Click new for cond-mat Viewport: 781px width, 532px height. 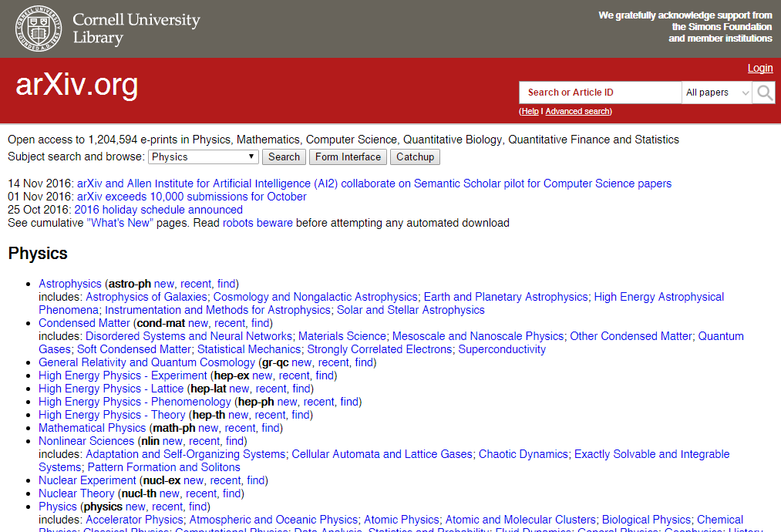pyautogui.click(x=198, y=323)
